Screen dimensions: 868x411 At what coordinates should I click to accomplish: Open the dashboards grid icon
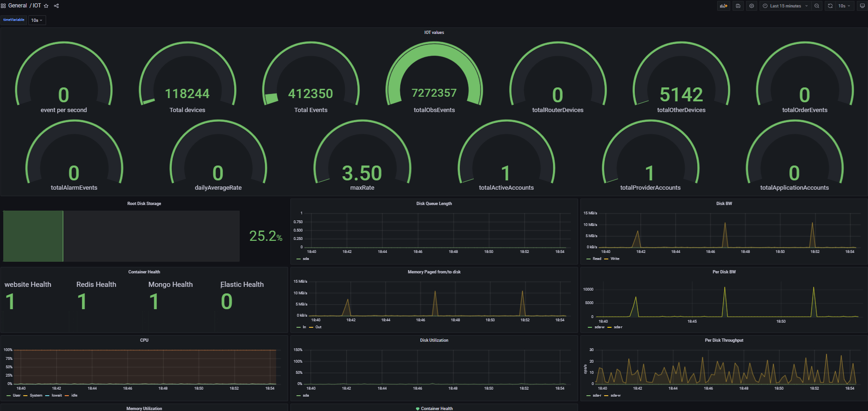(3, 6)
